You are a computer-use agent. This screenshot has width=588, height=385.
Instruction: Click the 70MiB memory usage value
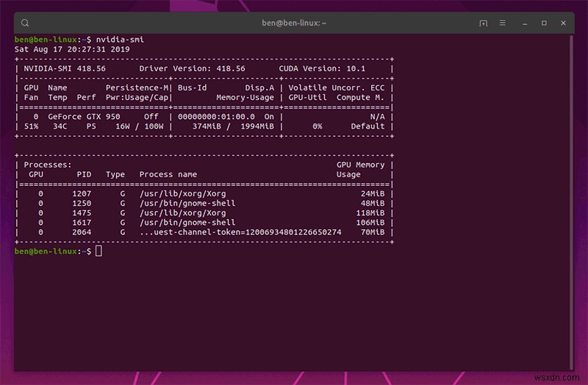[373, 232]
